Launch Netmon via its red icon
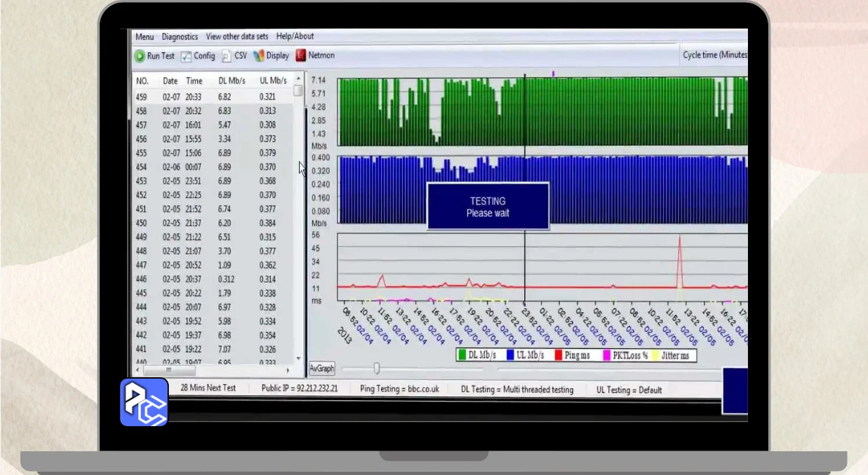The image size is (868, 475). 300,56
